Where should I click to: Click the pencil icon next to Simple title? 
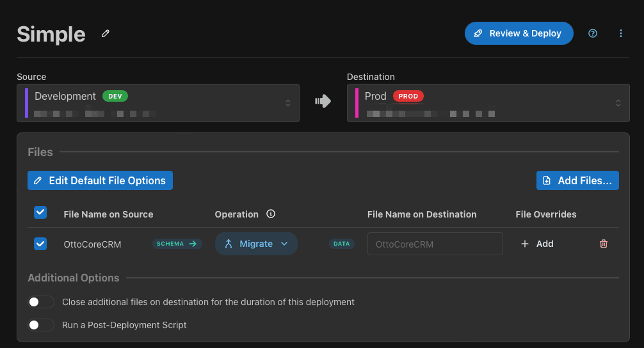coord(106,33)
